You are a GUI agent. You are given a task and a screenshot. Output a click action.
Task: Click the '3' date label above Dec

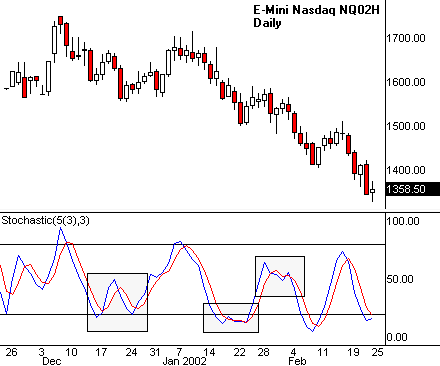(41, 352)
